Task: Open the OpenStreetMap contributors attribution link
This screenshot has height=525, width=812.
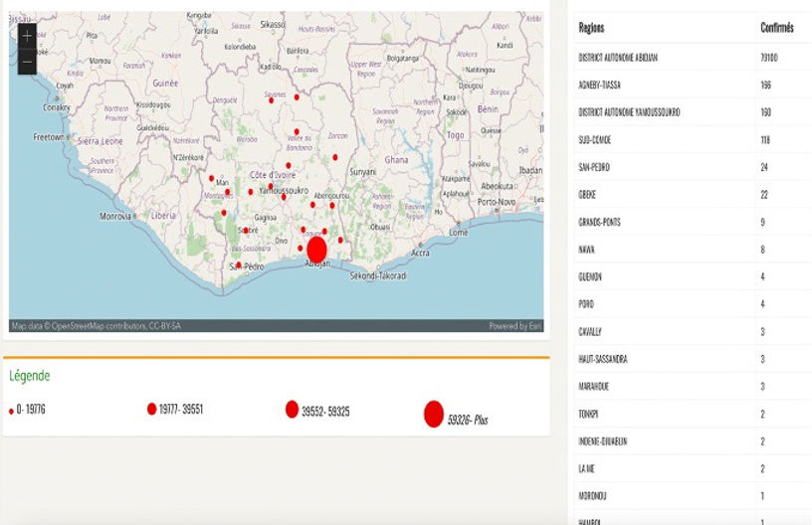Action: click(x=96, y=326)
